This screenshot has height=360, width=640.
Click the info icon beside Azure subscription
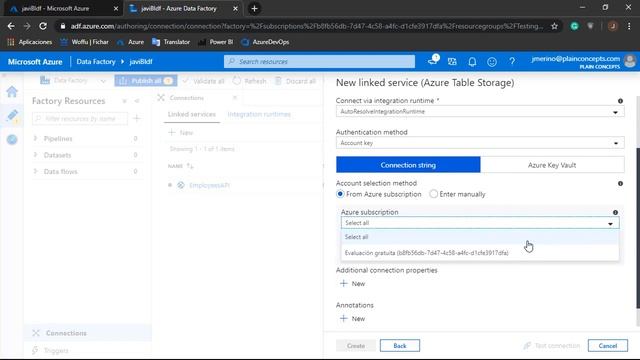(x=615, y=212)
